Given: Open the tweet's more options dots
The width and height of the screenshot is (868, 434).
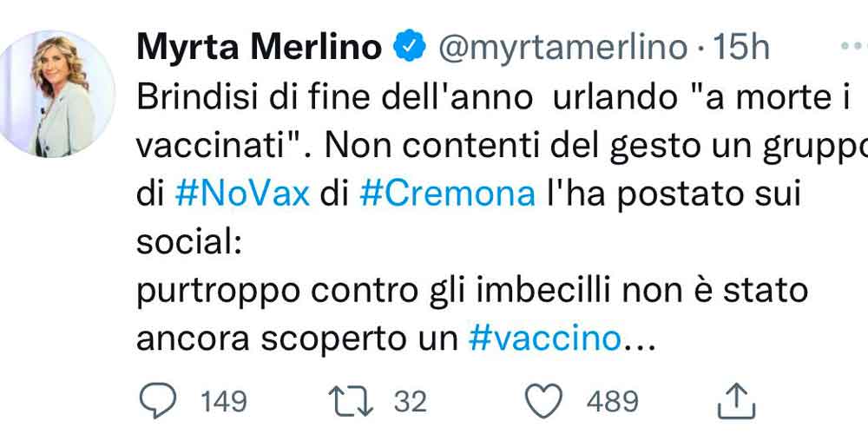Looking at the screenshot, I should [855, 46].
